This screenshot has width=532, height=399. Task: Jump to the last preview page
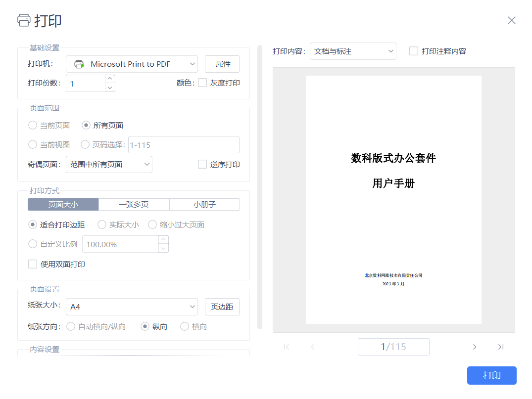pyautogui.click(x=501, y=347)
